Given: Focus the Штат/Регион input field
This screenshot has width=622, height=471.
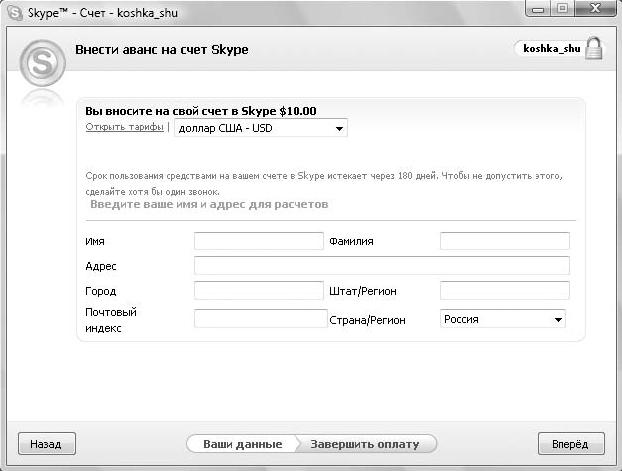Looking at the screenshot, I should pyautogui.click(x=505, y=290).
